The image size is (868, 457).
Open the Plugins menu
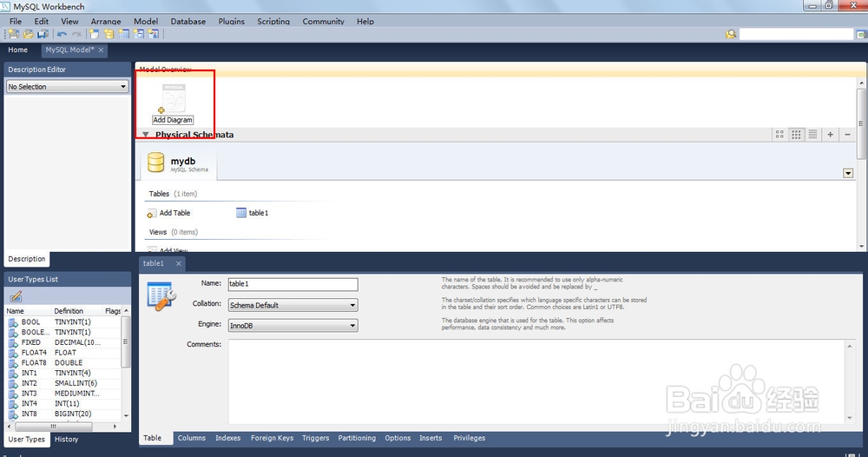coord(232,21)
